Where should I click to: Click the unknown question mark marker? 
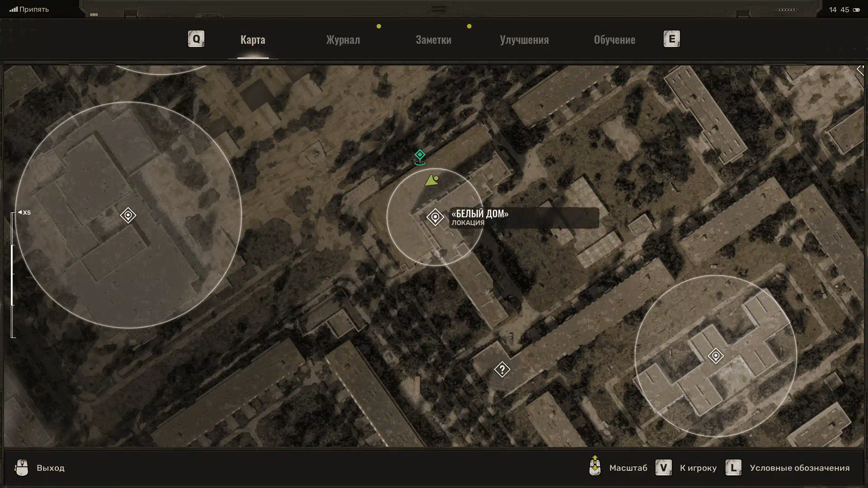pos(502,370)
